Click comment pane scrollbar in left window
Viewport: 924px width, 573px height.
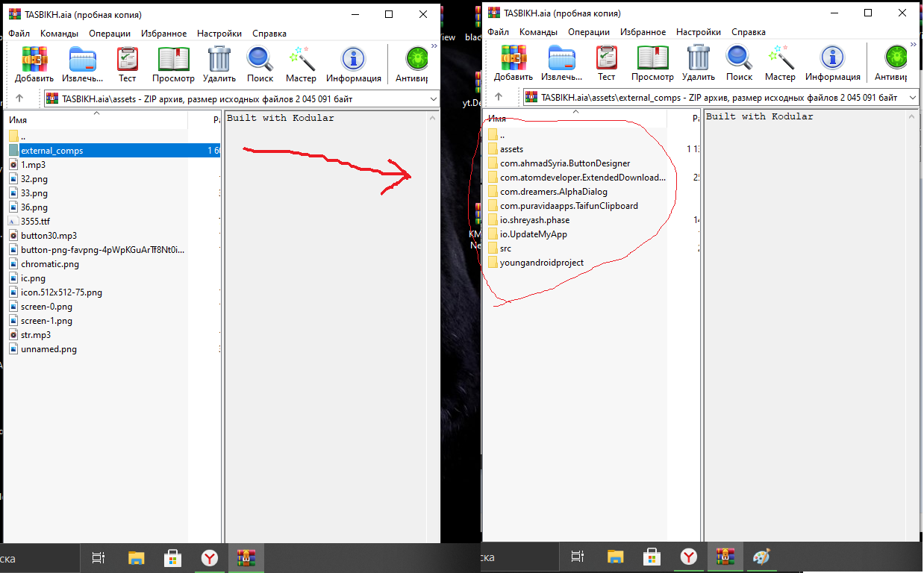[x=432, y=326]
